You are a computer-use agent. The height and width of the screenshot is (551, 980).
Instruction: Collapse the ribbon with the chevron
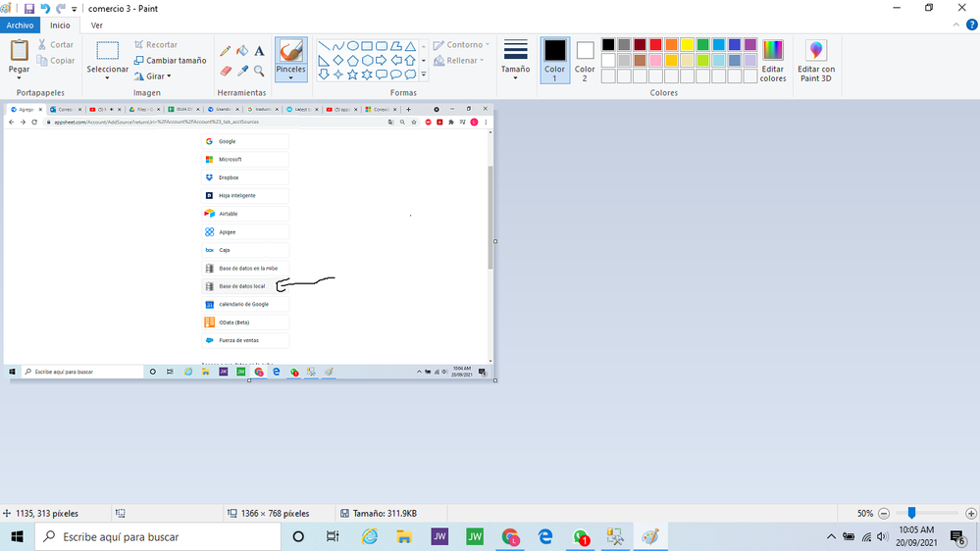(x=956, y=25)
